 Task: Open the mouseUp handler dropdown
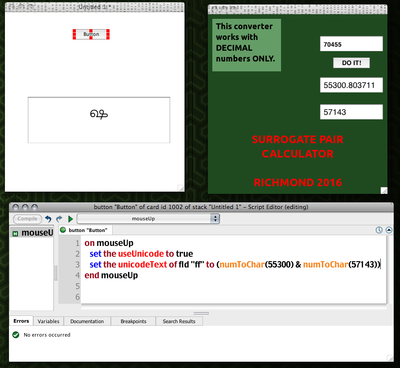click(148, 219)
